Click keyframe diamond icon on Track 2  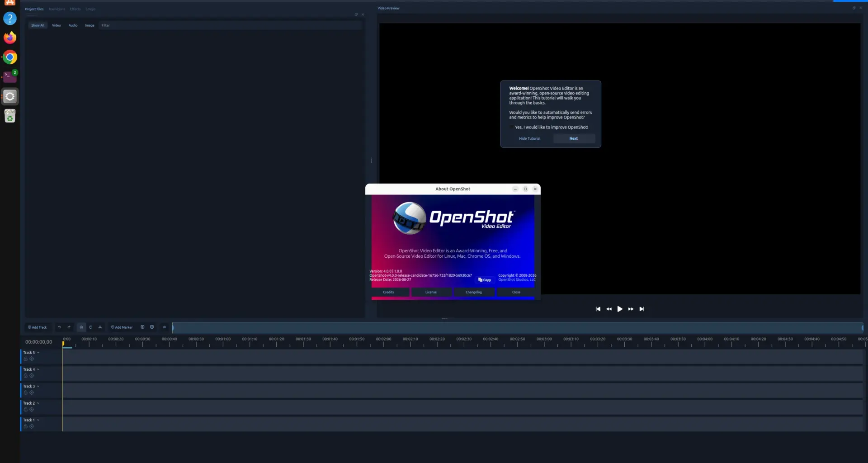pyautogui.click(x=32, y=410)
